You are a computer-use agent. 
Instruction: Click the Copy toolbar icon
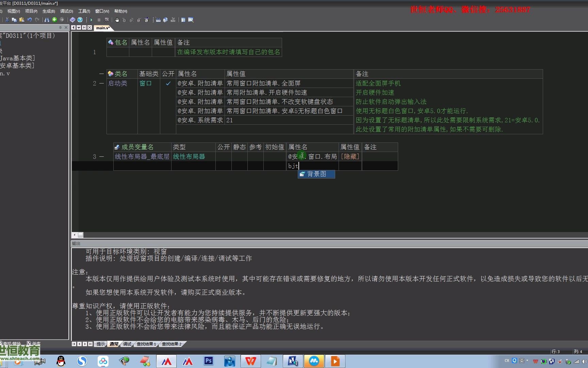(x=14, y=20)
